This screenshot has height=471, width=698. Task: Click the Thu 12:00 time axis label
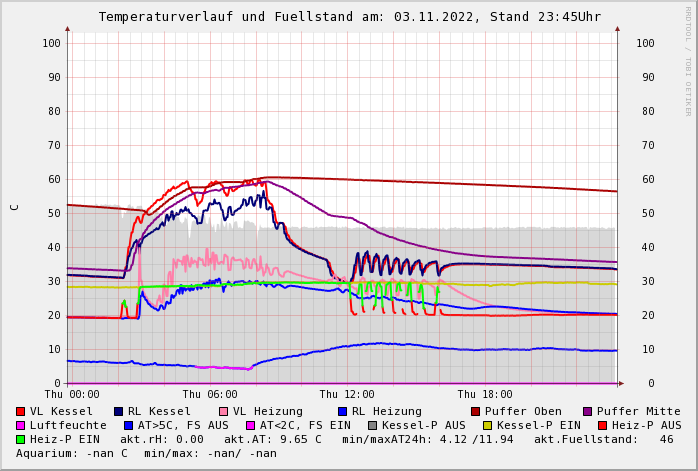[347, 395]
